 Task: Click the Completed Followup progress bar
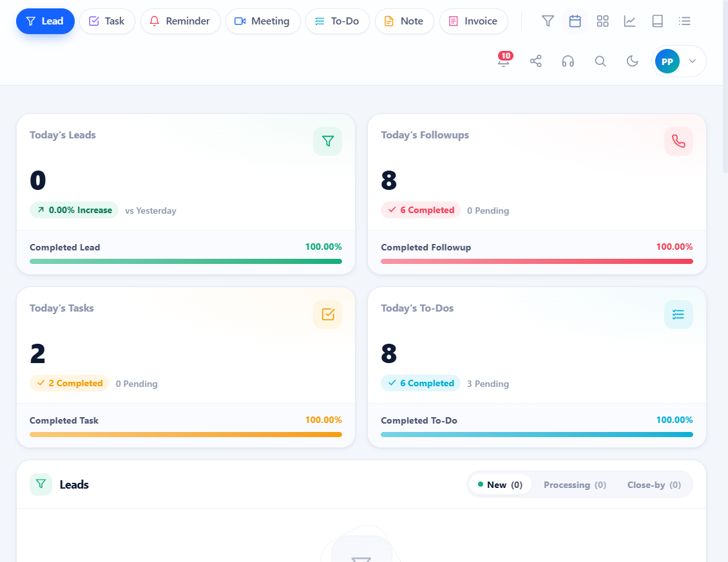pos(537,261)
